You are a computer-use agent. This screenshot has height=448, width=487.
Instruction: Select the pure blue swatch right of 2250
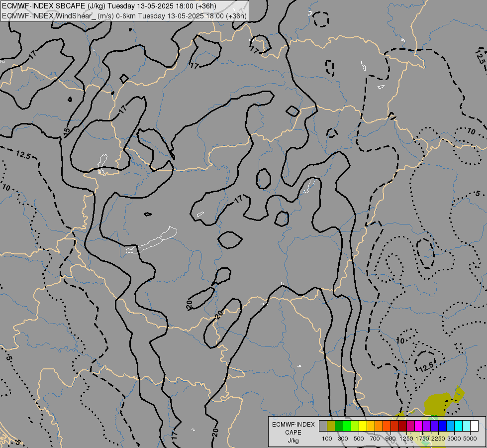pos(443,426)
